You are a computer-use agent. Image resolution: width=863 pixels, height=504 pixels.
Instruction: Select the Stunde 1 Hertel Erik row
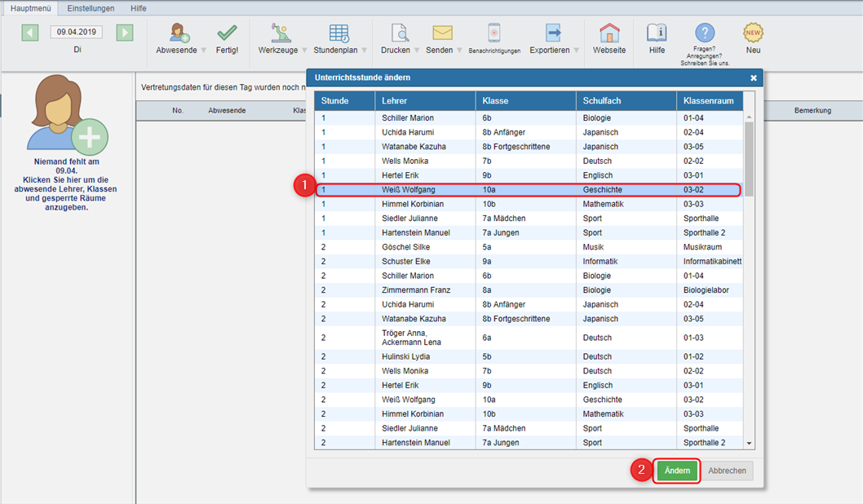click(529, 175)
